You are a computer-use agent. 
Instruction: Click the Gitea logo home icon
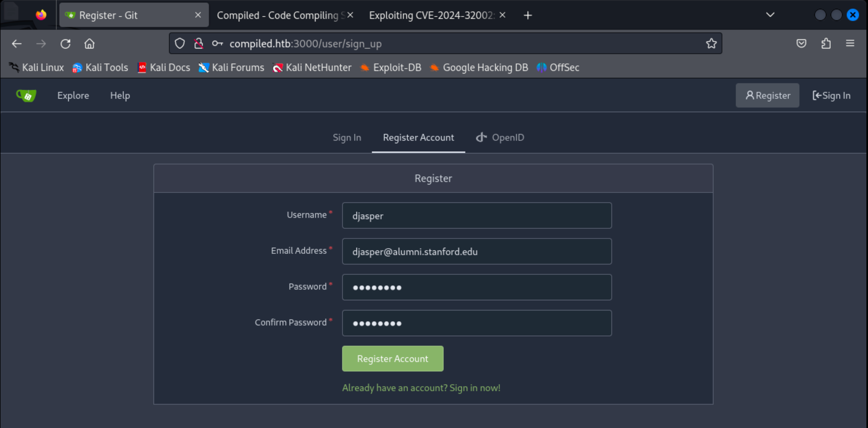(x=26, y=96)
